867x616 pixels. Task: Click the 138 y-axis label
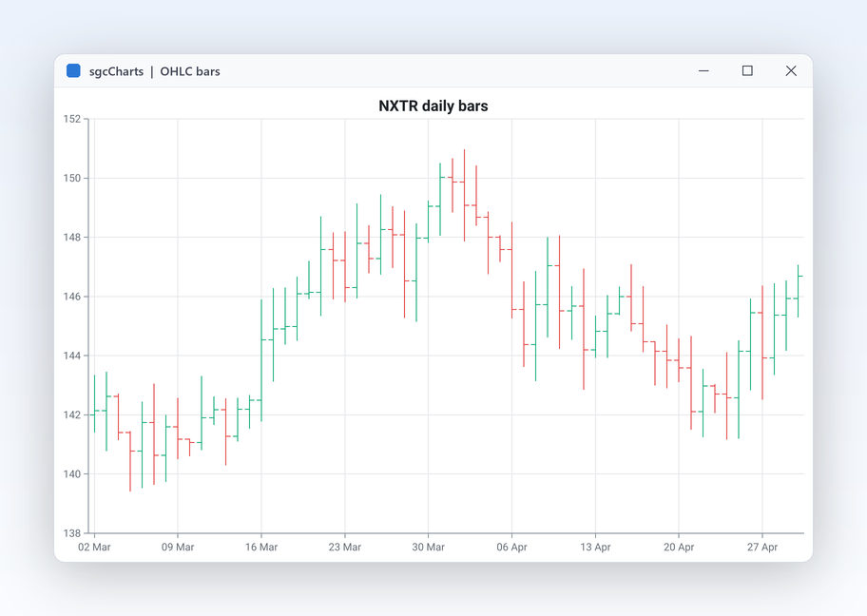(72, 533)
